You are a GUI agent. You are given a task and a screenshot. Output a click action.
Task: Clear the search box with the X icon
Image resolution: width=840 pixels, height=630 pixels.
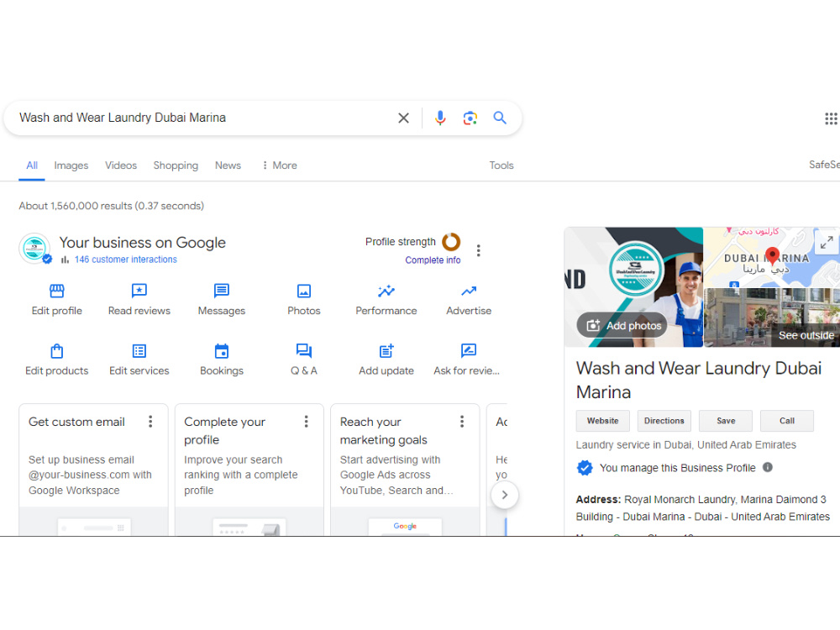(403, 118)
